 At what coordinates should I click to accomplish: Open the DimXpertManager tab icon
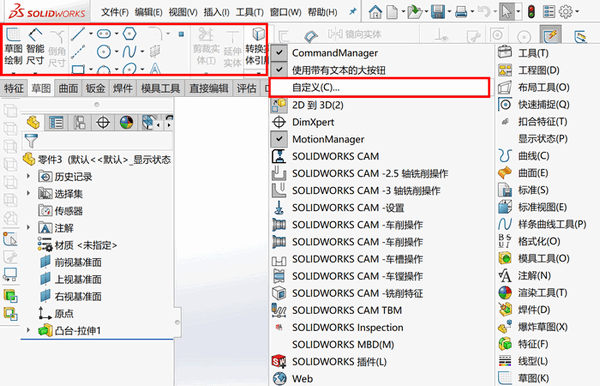coord(103,122)
